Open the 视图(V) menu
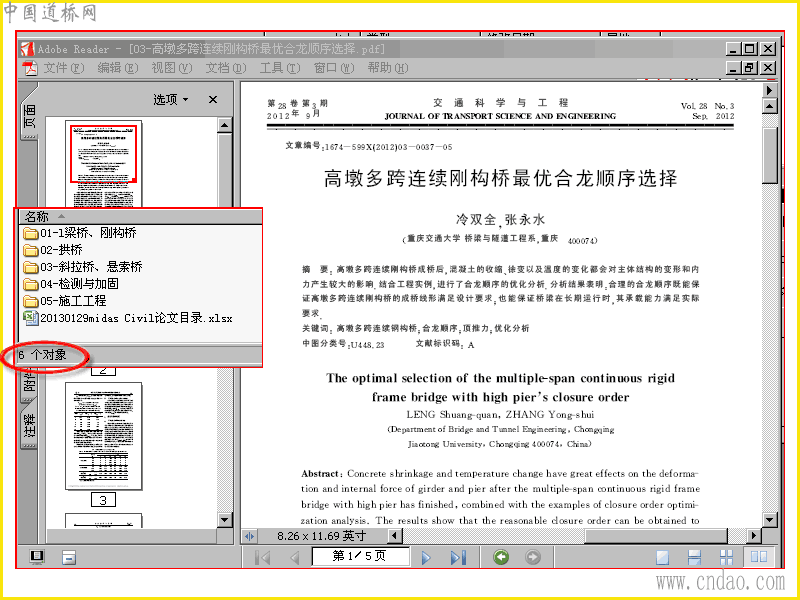Viewport: 800px width, 600px height. point(172,68)
